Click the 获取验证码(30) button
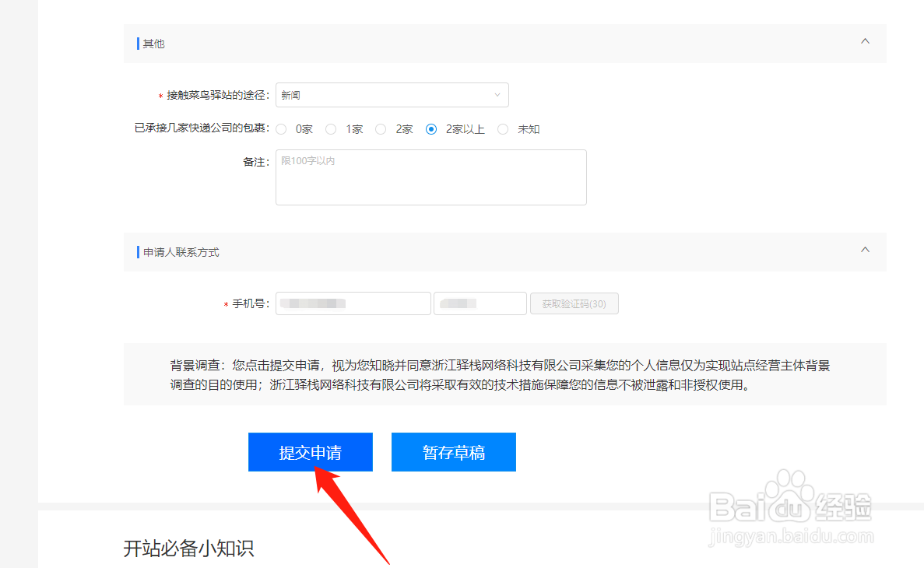Viewport: 924px width, 568px height. click(574, 303)
